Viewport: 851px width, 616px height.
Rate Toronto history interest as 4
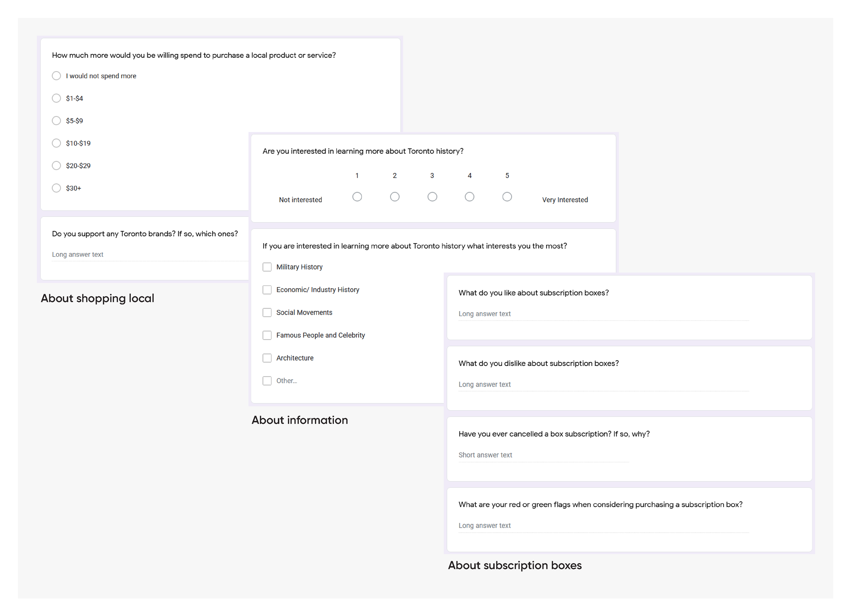click(469, 197)
